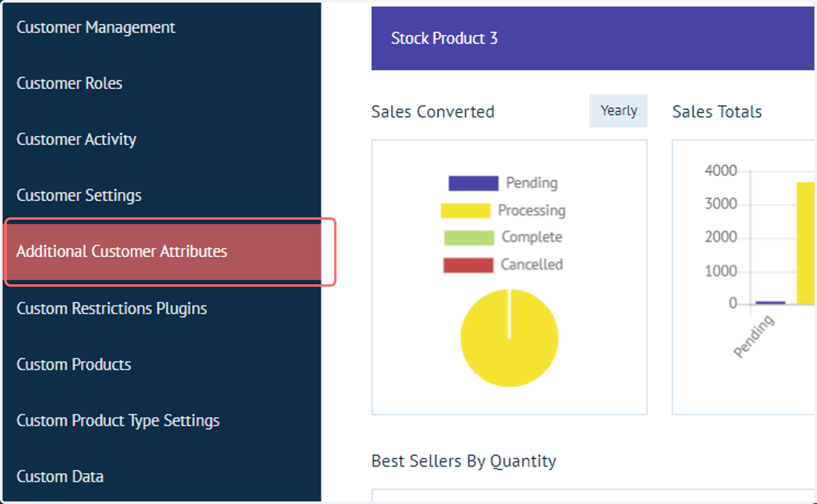The image size is (817, 504).
Task: Click the yellow pie chart
Action: pos(509,338)
